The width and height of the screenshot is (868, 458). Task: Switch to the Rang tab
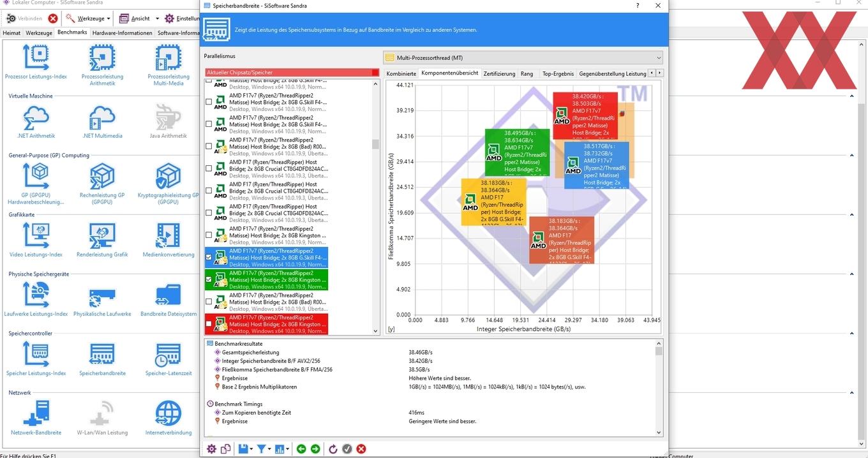pyautogui.click(x=527, y=73)
